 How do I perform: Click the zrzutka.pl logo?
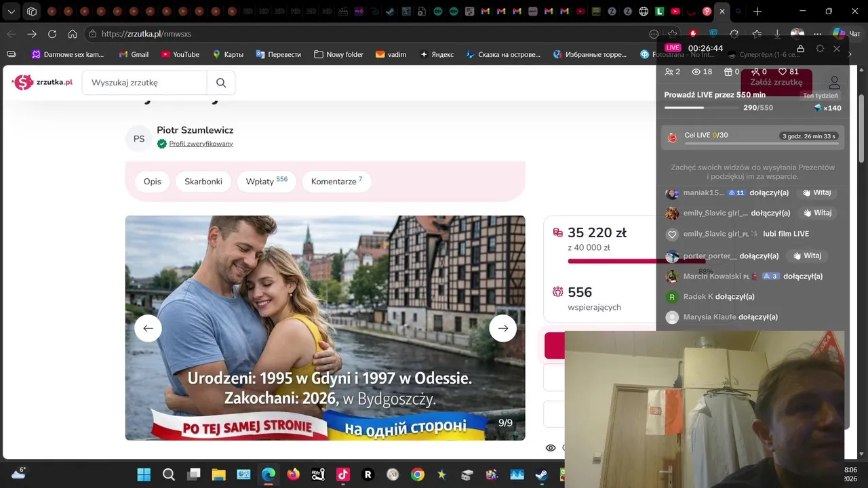click(42, 82)
